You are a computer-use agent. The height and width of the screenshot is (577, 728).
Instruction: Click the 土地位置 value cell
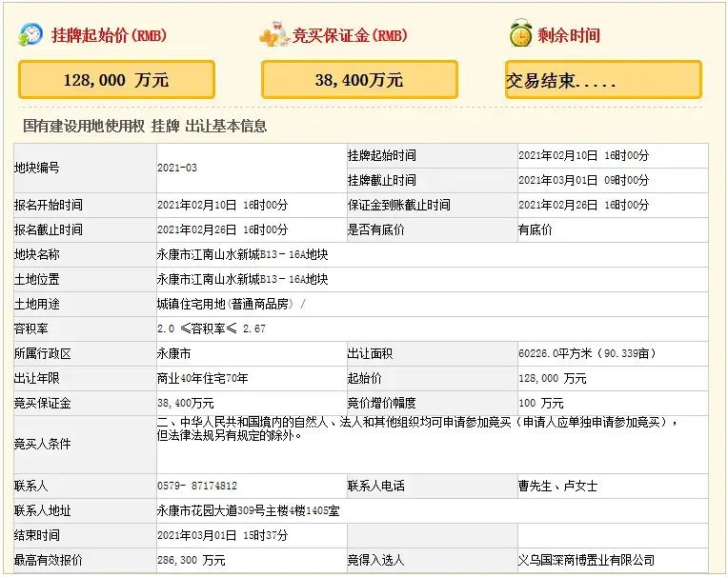242,279
